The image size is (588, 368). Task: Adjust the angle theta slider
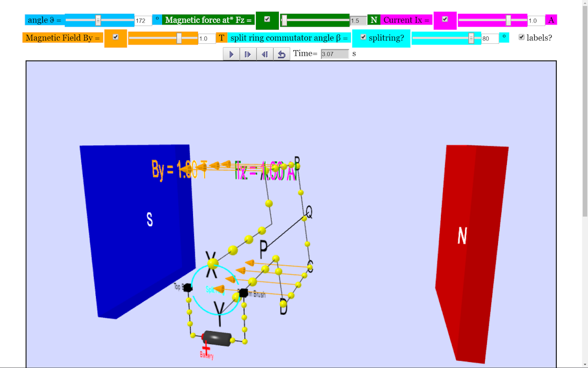coord(100,20)
